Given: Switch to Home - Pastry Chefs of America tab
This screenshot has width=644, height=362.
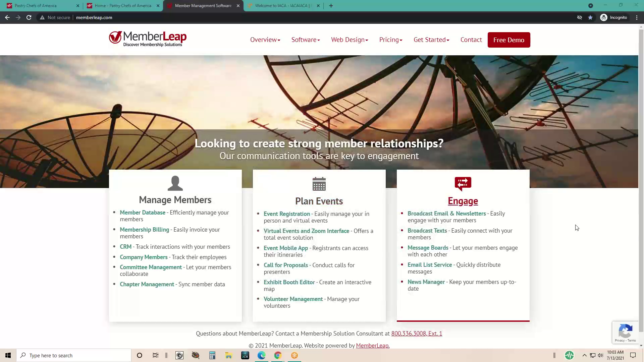Looking at the screenshot, I should [x=123, y=6].
